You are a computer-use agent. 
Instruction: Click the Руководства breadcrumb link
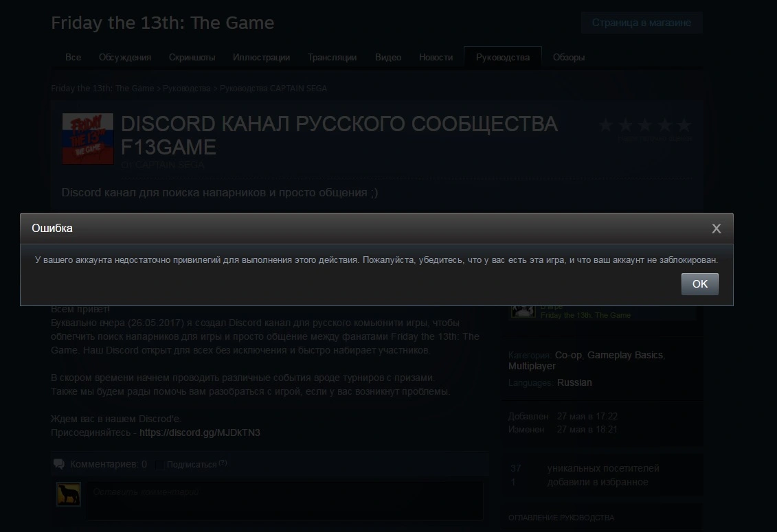[186, 88]
